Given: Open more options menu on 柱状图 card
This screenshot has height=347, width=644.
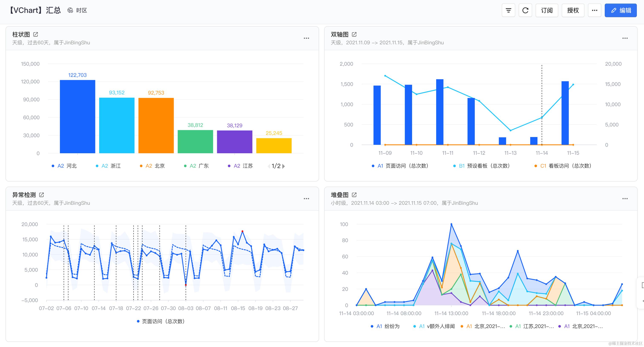Looking at the screenshot, I should [306, 38].
